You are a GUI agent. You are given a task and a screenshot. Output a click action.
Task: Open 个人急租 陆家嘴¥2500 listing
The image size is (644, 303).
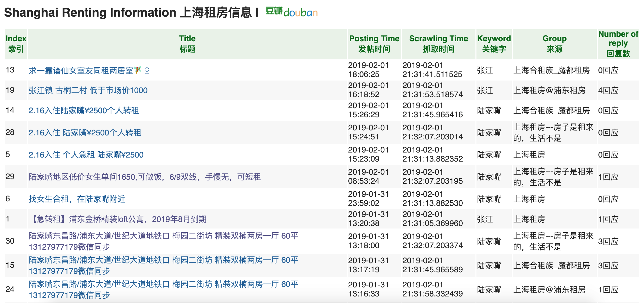click(x=86, y=155)
